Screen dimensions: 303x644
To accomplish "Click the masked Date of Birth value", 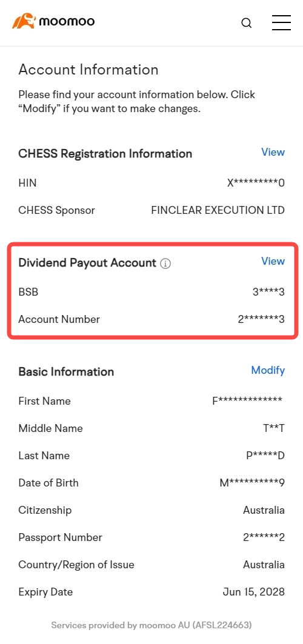I will click(x=252, y=483).
